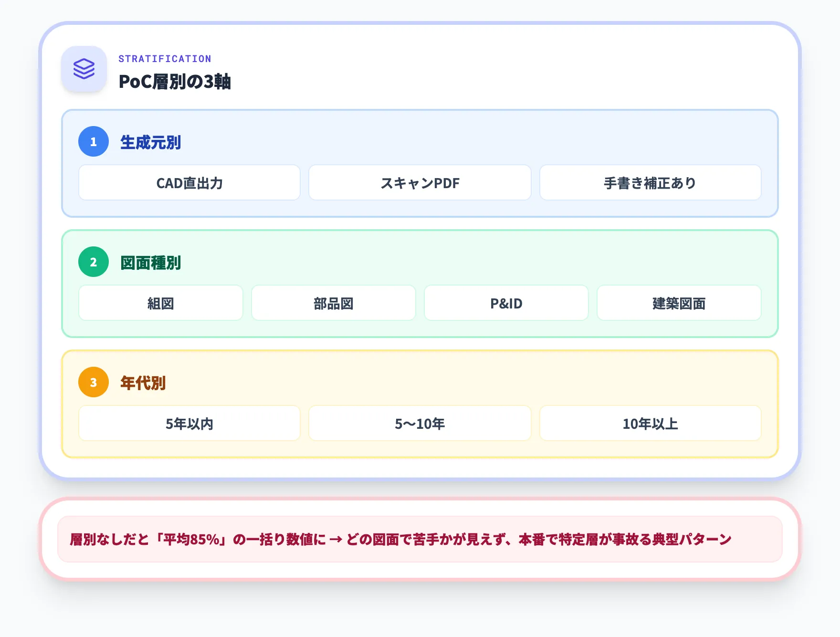
Task: Enable the 手書き補正あり option
Action: point(650,182)
